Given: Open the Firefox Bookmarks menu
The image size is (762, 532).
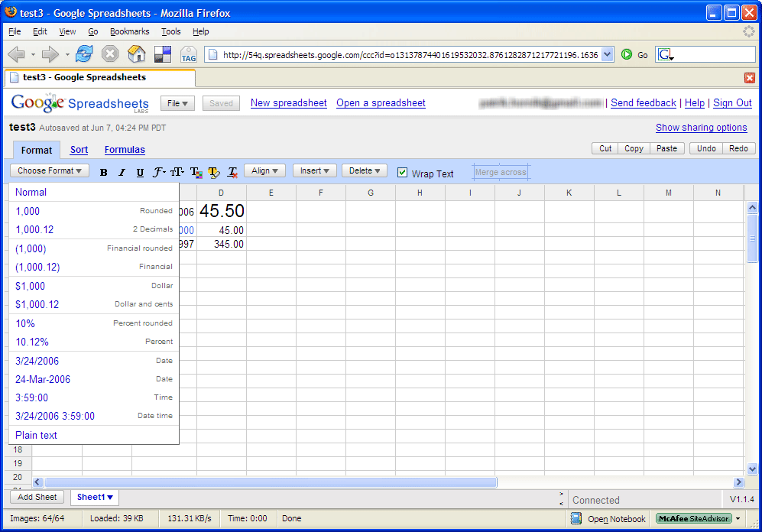Looking at the screenshot, I should coord(129,31).
